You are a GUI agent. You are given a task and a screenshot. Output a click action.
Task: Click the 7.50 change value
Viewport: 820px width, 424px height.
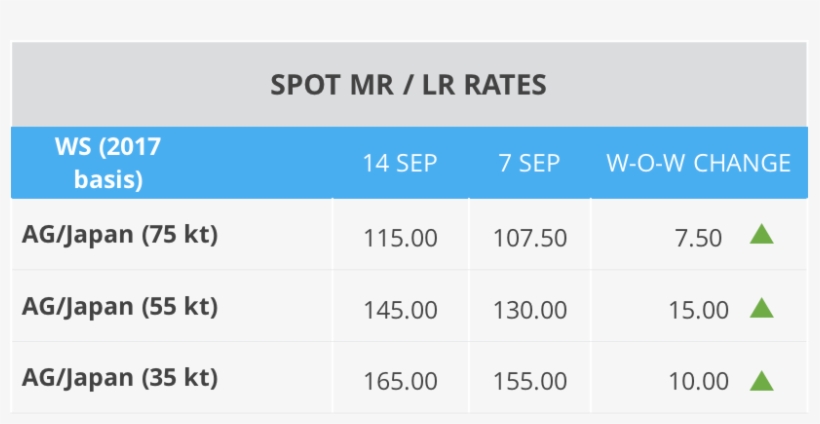[699, 239]
